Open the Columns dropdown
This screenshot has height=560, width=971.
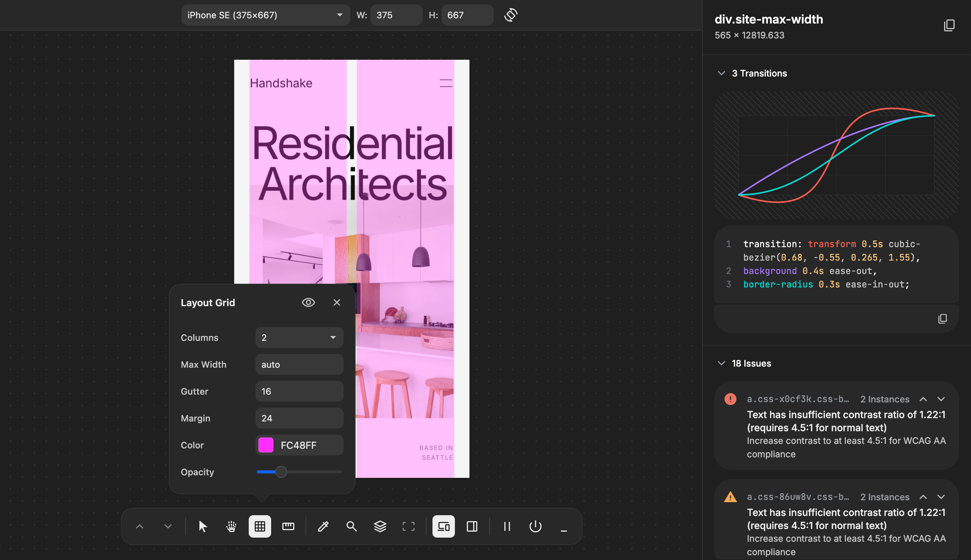(299, 337)
